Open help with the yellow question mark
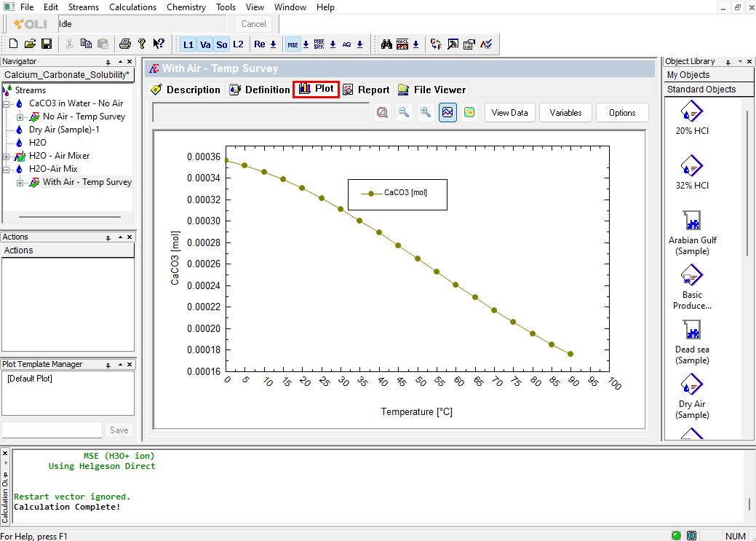The height and width of the screenshot is (541, 756). click(x=142, y=44)
